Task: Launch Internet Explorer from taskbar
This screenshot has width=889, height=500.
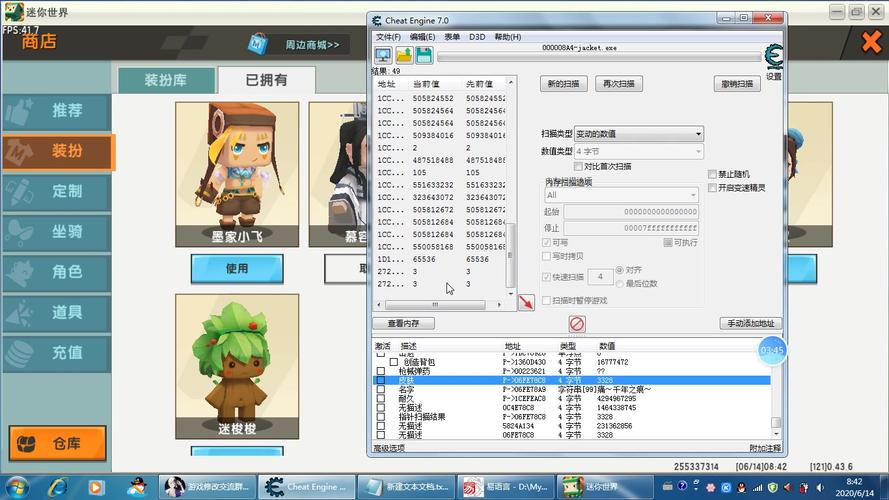Action: [58, 487]
